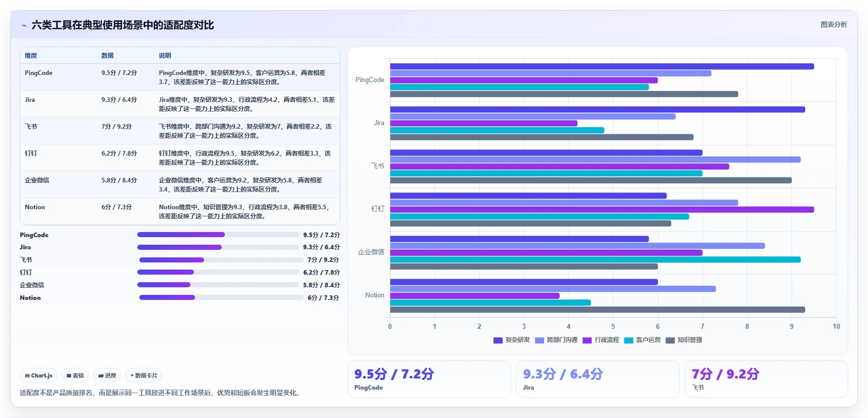Click the Notion description cell text
The image size is (868, 418).
tap(245, 212)
